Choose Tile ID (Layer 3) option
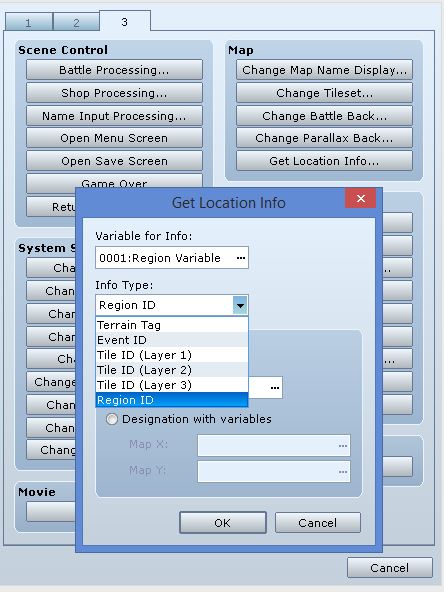Screen dimensions: 444x592 tap(172, 385)
